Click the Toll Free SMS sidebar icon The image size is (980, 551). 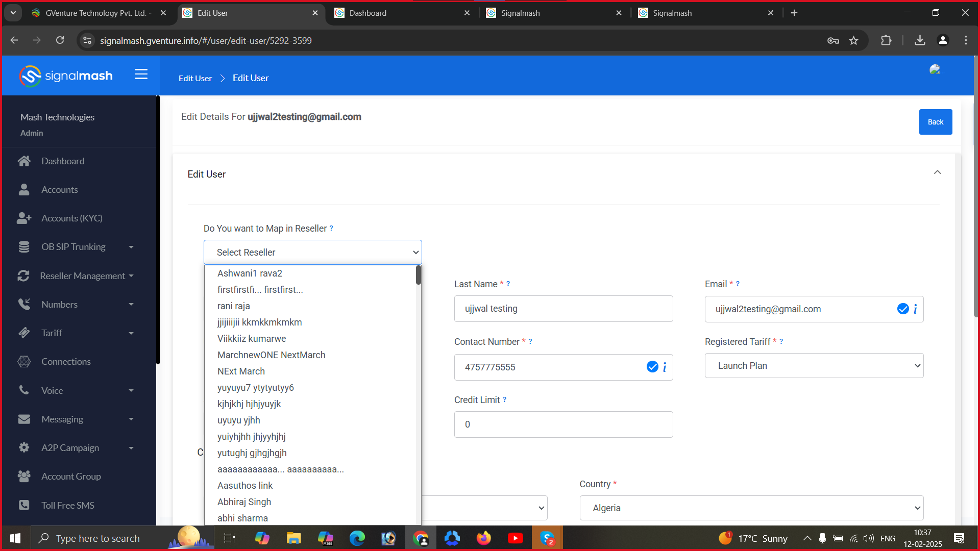point(24,505)
